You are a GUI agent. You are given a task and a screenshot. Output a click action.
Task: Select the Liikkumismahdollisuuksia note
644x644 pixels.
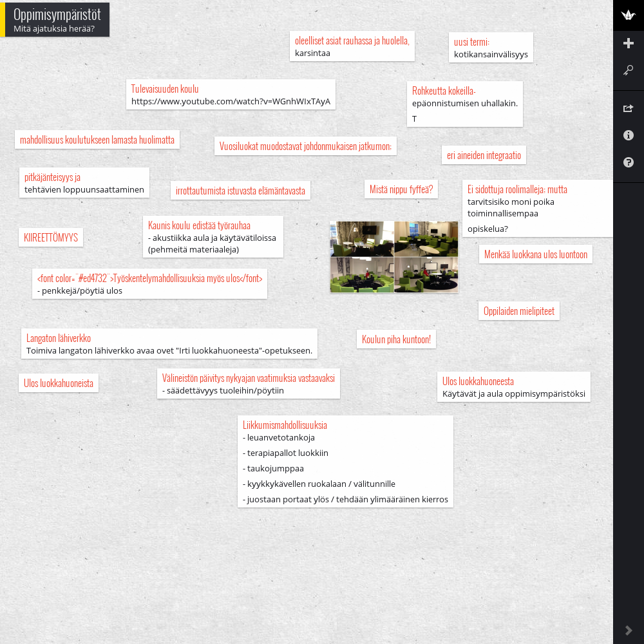pos(345,462)
